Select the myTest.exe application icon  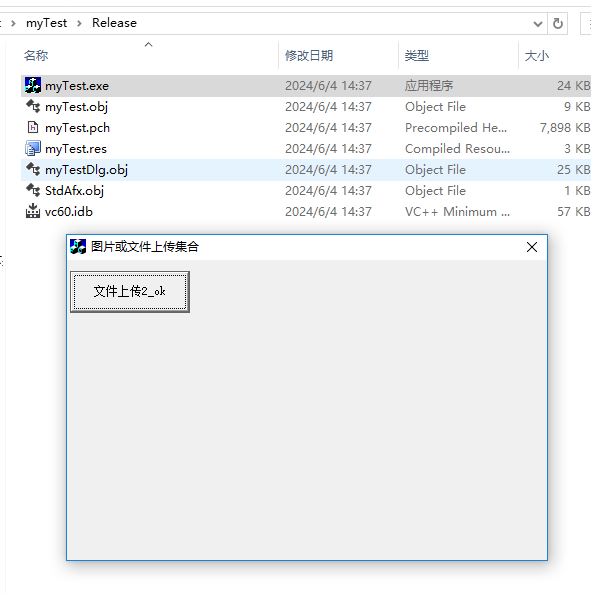point(33,85)
